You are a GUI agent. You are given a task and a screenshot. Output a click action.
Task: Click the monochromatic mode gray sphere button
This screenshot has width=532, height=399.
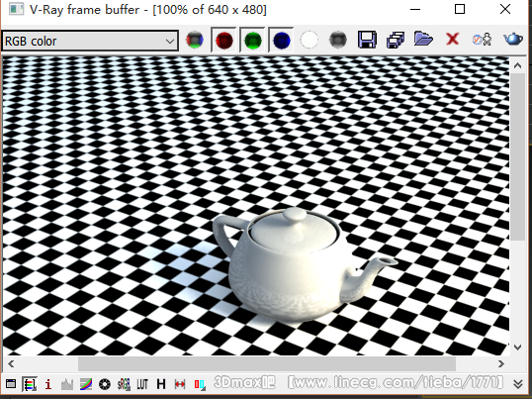coord(338,40)
